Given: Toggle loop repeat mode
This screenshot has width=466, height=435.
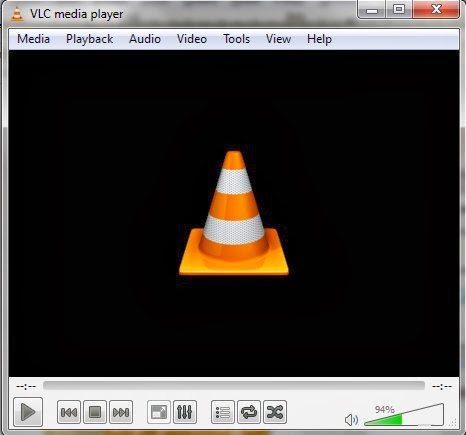Looking at the screenshot, I should click(x=249, y=412).
